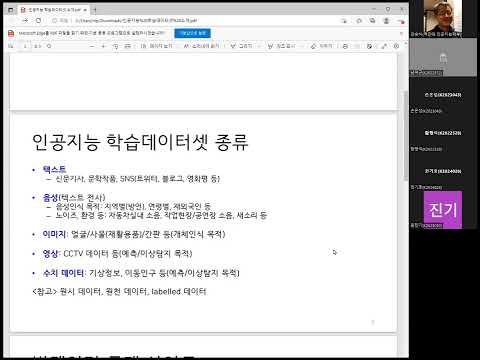Click the print icon in PDF toolbar

point(345,46)
